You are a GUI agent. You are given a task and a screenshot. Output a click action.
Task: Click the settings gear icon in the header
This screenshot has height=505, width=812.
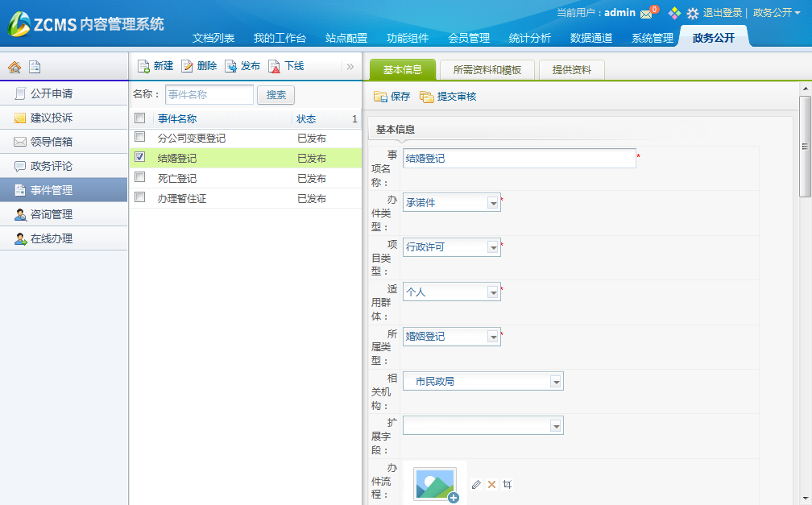692,14
